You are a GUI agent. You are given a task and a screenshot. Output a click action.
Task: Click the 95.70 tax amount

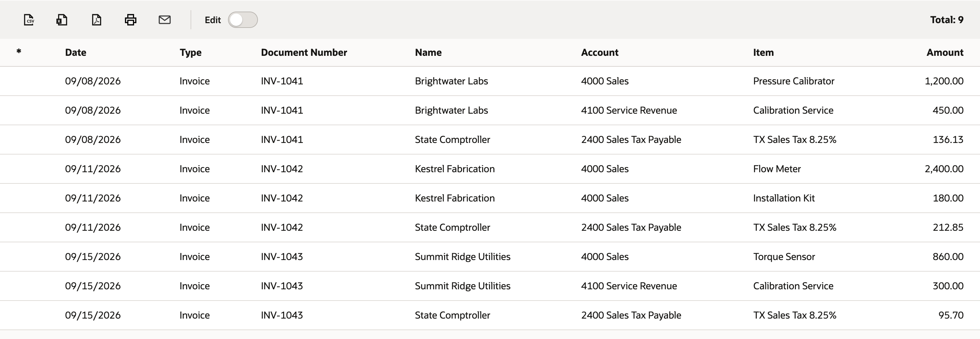(951, 316)
